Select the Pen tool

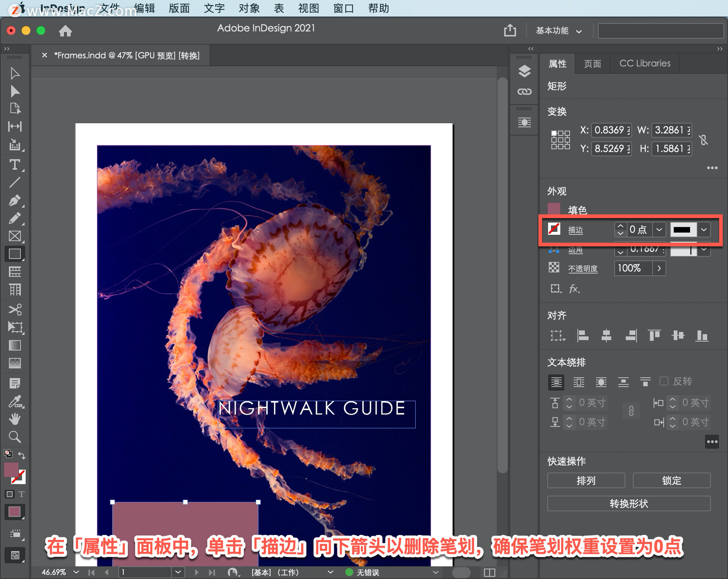pos(15,200)
